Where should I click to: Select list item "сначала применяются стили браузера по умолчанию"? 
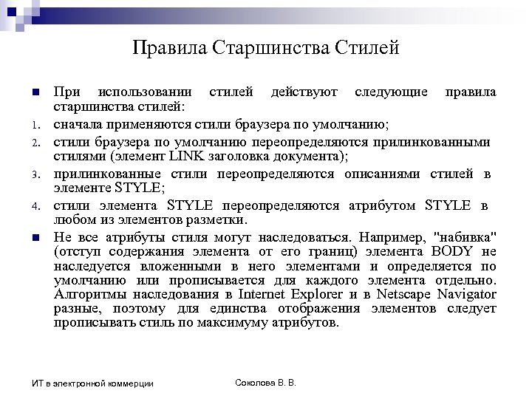coord(221,125)
